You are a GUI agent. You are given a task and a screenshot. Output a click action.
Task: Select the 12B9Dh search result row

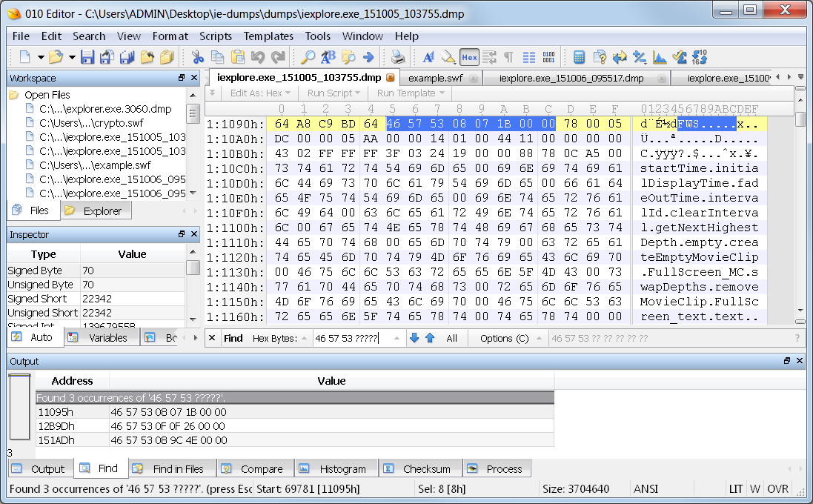294,426
